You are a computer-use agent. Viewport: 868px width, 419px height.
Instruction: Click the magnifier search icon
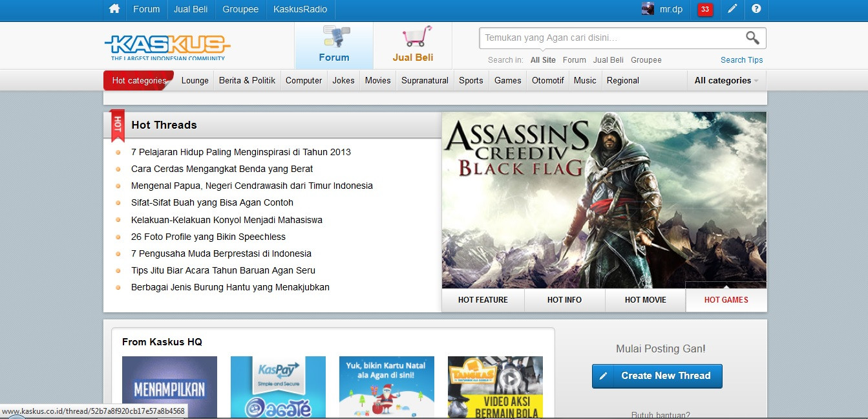tap(752, 38)
